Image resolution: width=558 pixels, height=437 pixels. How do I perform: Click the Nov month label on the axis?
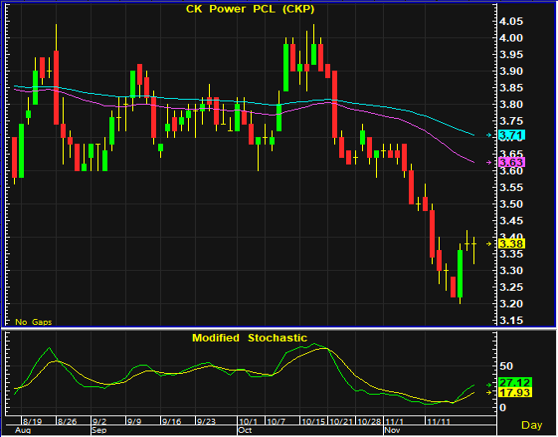coord(393,430)
